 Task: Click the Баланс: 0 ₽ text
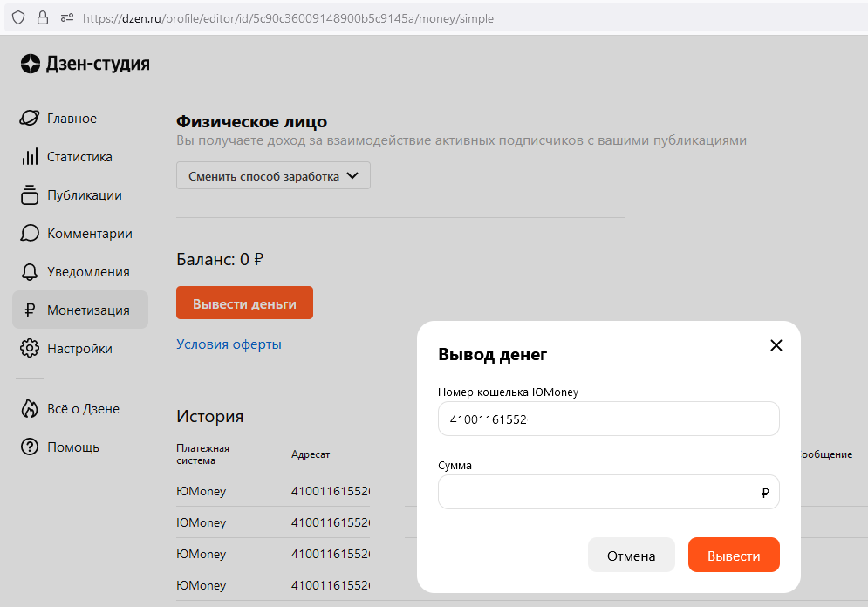(x=220, y=259)
